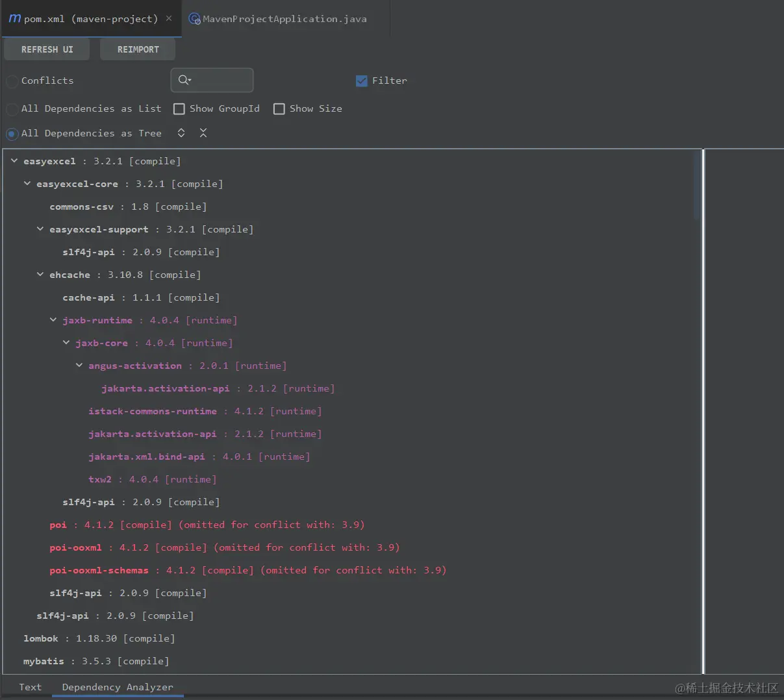Select the conflicting poi-ooxml : 4.1.2 entry
Image resolution: width=784 pixels, height=700 pixels.
tap(224, 547)
